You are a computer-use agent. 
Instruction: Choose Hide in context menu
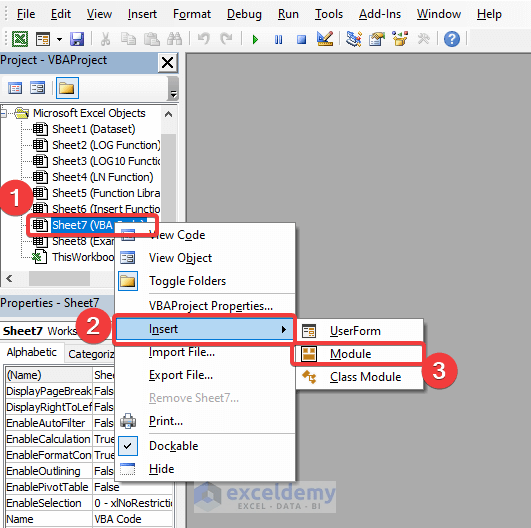[205, 469]
